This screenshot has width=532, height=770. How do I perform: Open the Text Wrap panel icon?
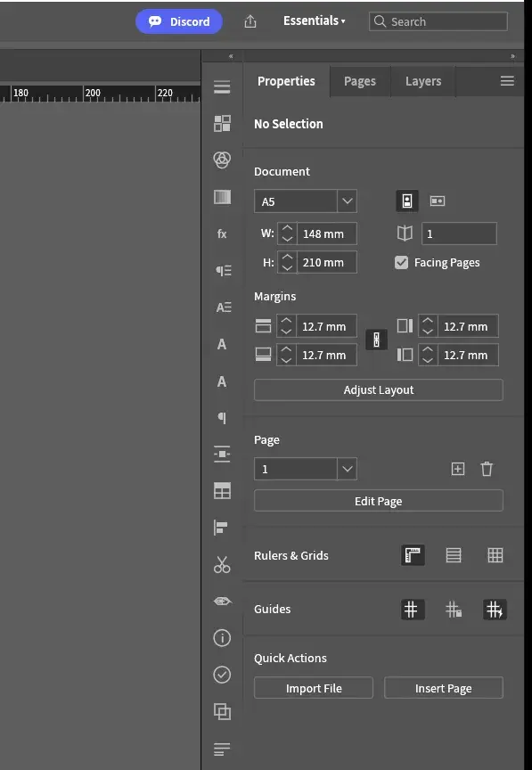click(222, 455)
